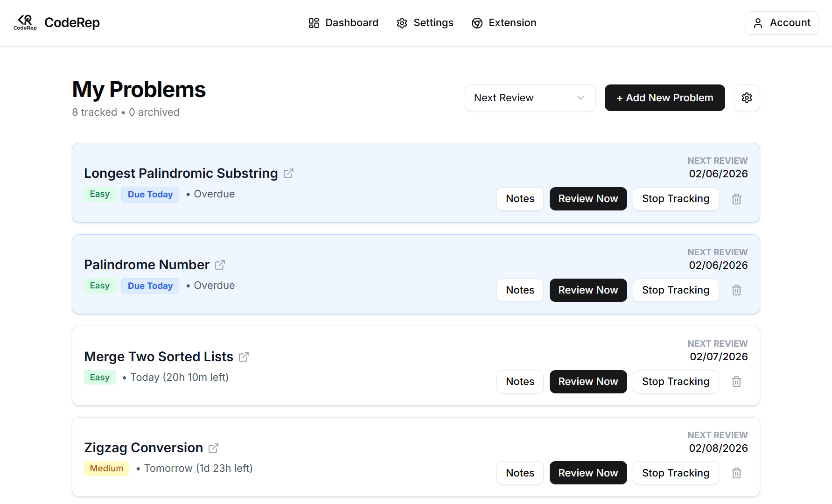Open the Next Review sort dropdown
The image size is (832, 504).
point(530,98)
